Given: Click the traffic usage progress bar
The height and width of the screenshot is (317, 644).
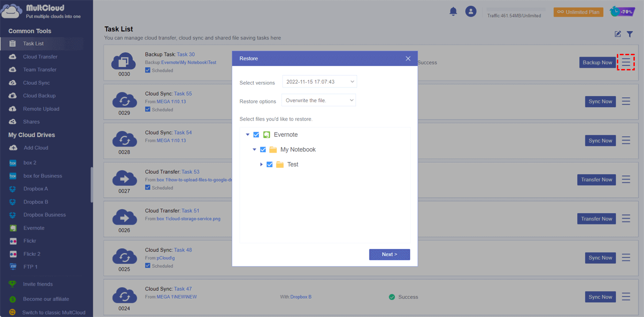Looking at the screenshot, I should (516, 9).
